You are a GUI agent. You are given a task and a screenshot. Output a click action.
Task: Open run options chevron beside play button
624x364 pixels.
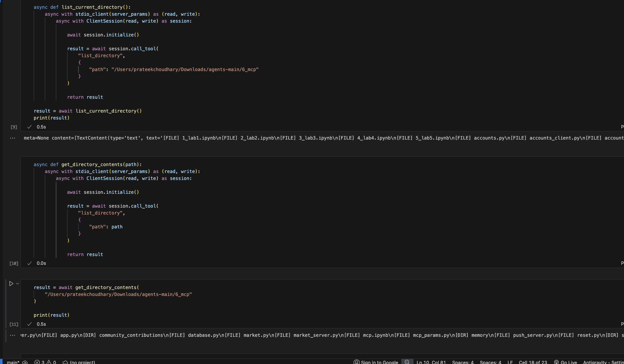pos(18,283)
